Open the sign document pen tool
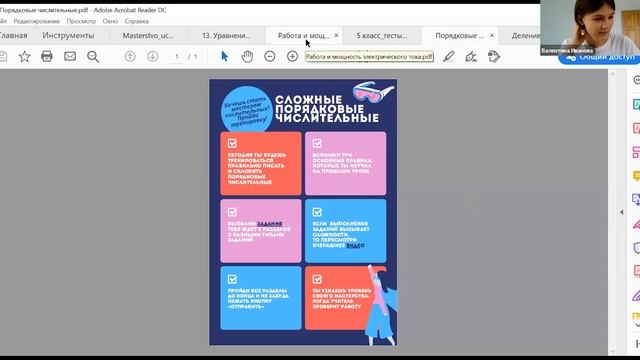 point(471,56)
